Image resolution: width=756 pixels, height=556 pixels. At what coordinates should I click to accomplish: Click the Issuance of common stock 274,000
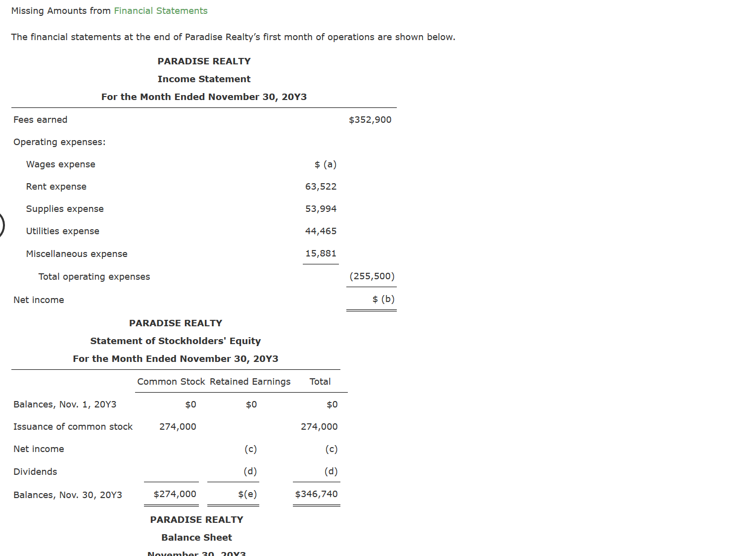tap(178, 426)
